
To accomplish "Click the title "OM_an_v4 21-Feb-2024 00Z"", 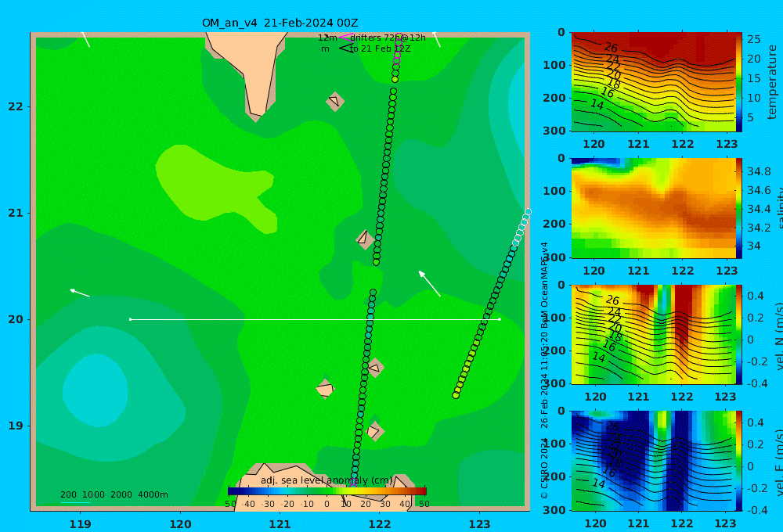I will (x=280, y=23).
